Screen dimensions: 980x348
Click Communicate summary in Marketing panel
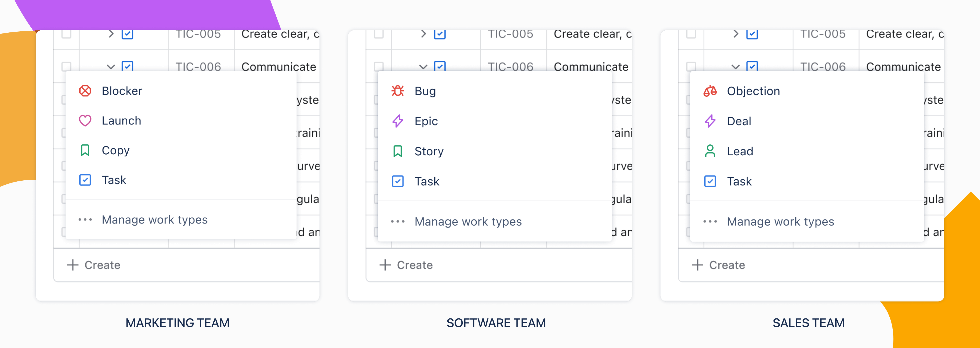tap(279, 67)
